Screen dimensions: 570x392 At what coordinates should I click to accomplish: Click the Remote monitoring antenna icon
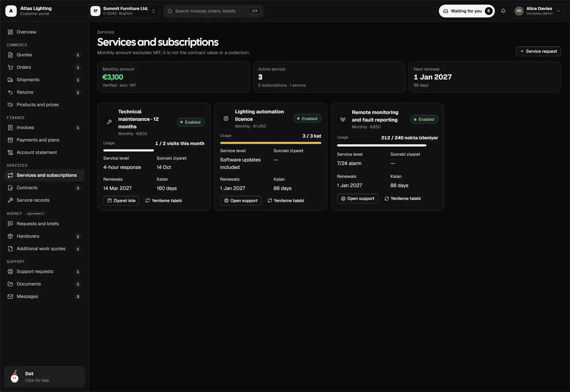(343, 119)
